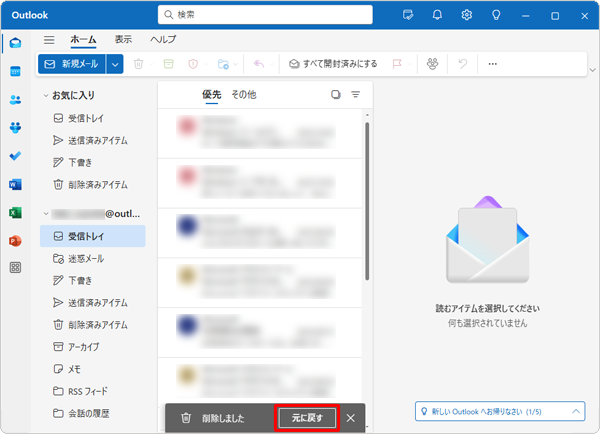Click the archive icon in toolbar

pyautogui.click(x=168, y=64)
